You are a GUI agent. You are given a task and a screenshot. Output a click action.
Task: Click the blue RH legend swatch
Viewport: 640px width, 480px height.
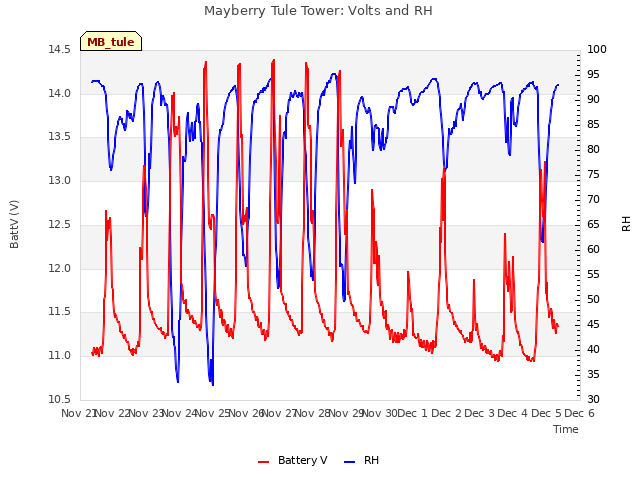(350, 462)
